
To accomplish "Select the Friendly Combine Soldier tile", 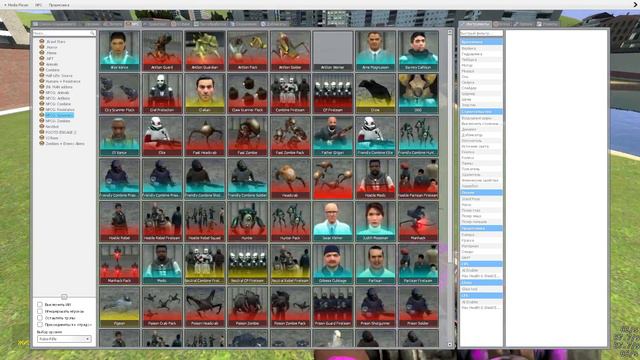I will pos(247,179).
